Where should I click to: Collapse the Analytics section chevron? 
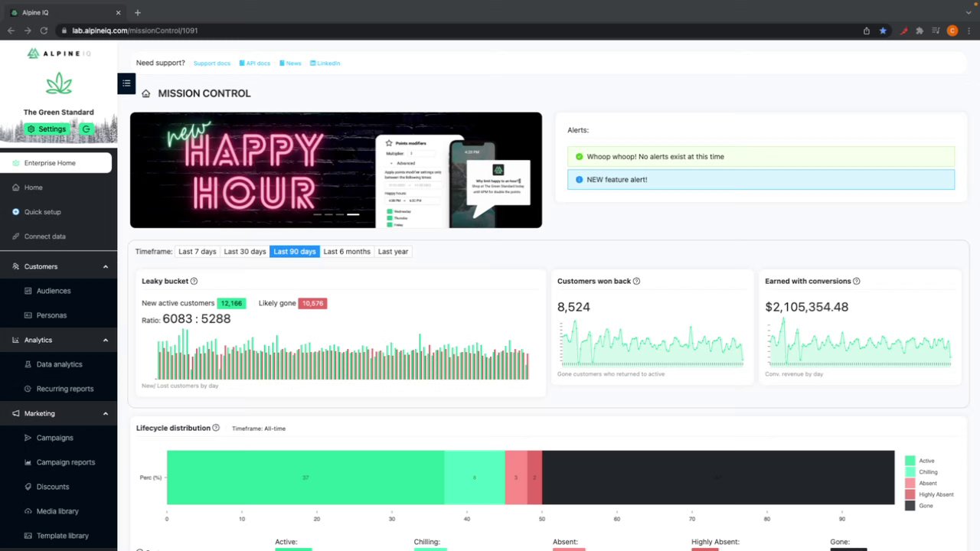[x=106, y=340]
